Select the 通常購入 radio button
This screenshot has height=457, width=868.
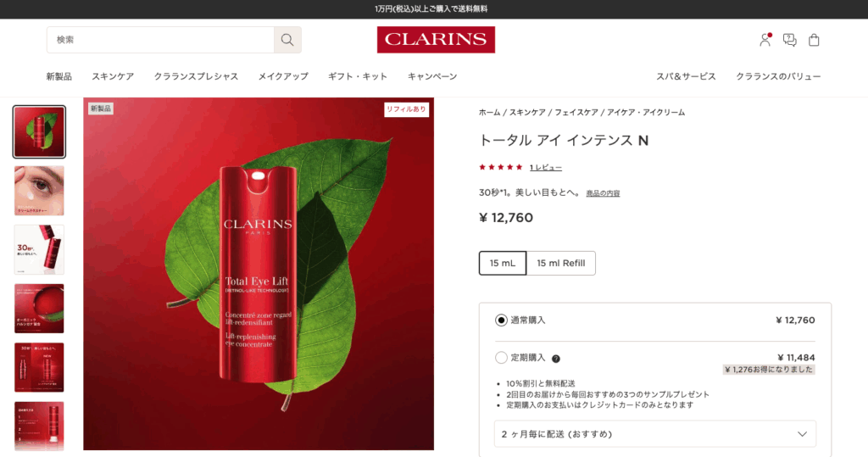(501, 320)
